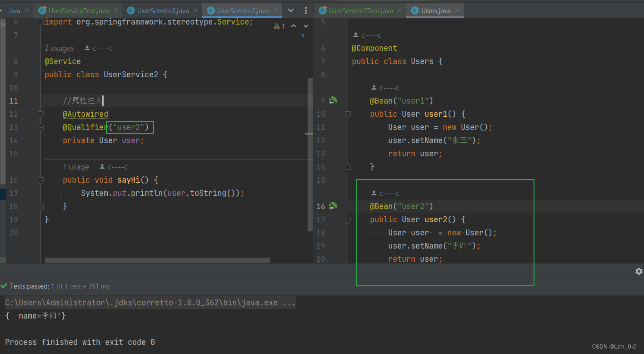Click 'public class UserService2' declaration

pyautogui.click(x=106, y=75)
